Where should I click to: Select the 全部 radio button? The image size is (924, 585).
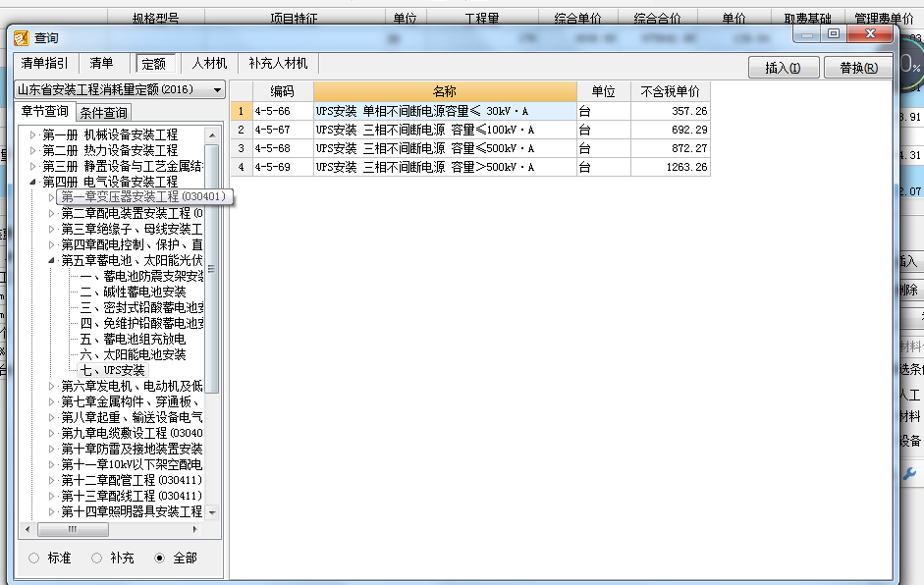pos(159,558)
